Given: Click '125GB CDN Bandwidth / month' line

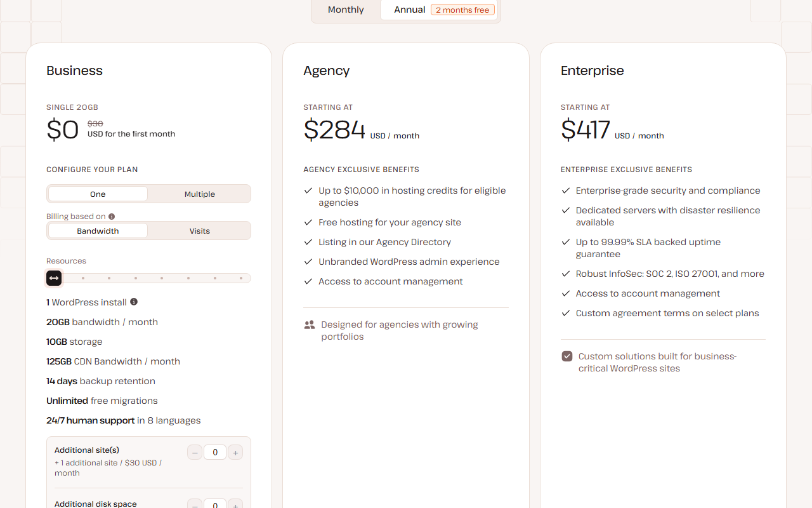Looking at the screenshot, I should [113, 361].
